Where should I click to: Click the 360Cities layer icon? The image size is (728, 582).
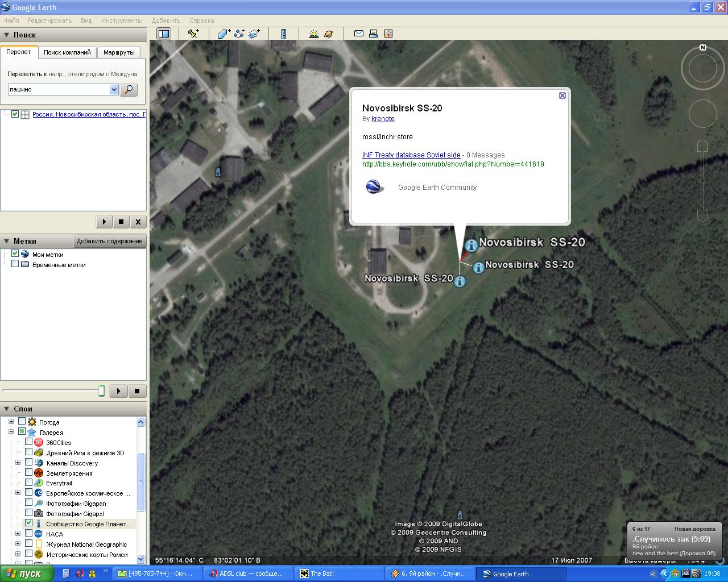[x=39, y=442]
